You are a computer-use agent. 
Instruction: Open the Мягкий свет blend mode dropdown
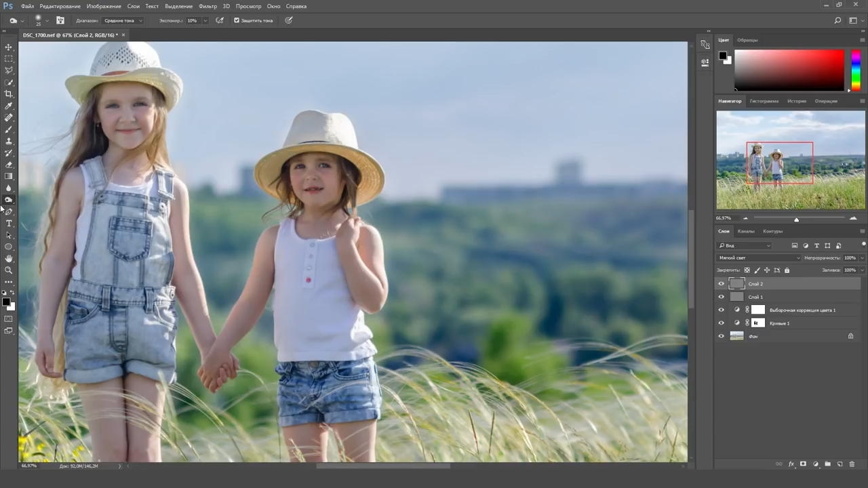click(759, 258)
